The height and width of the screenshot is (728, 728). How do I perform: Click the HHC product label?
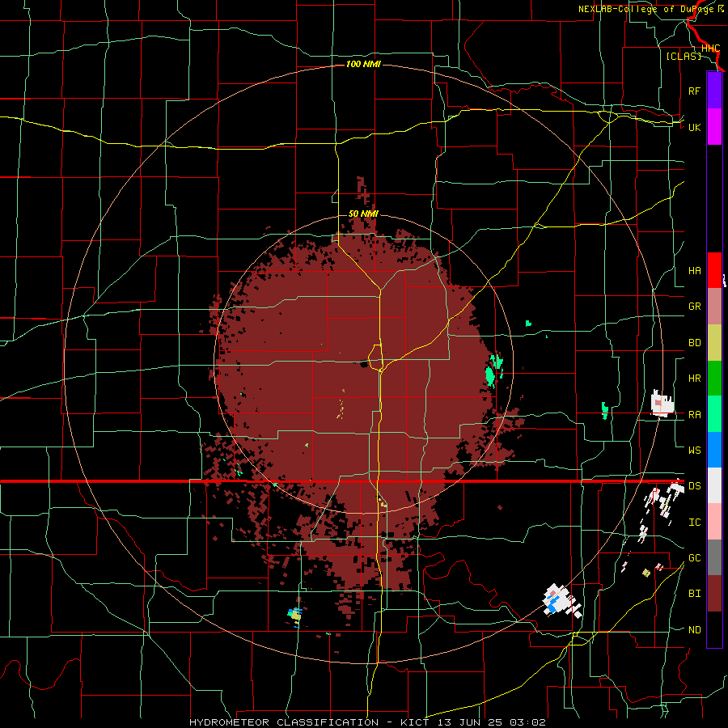pyautogui.click(x=710, y=49)
